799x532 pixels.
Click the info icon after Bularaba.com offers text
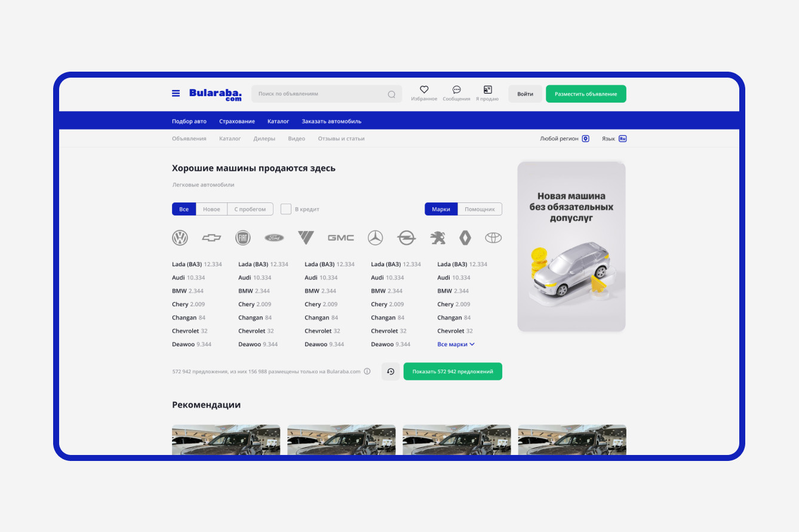click(367, 371)
